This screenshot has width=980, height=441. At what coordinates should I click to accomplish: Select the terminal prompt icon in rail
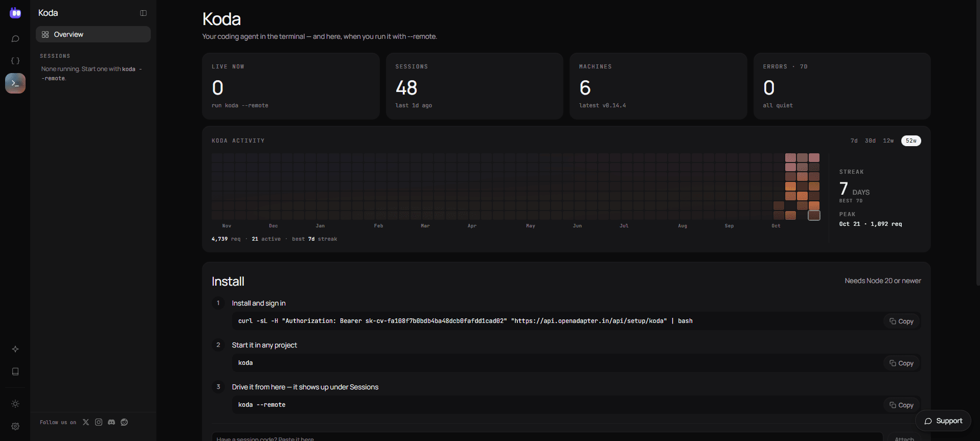click(15, 83)
